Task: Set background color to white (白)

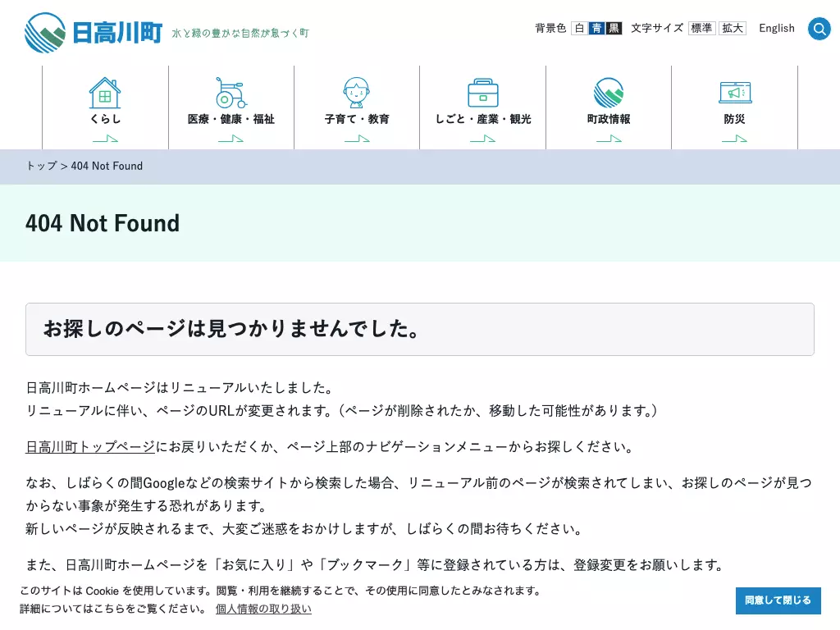Action: pos(579,28)
